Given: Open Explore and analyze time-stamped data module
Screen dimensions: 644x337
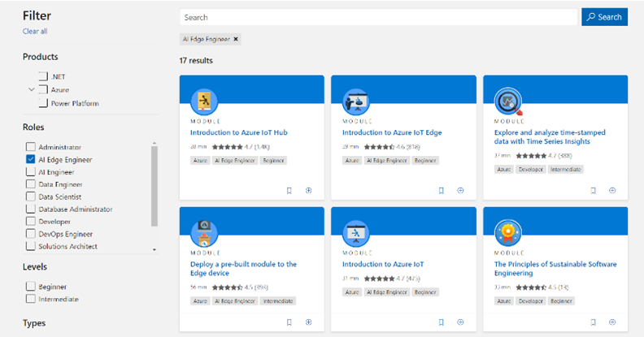Looking at the screenshot, I should coord(550,137).
